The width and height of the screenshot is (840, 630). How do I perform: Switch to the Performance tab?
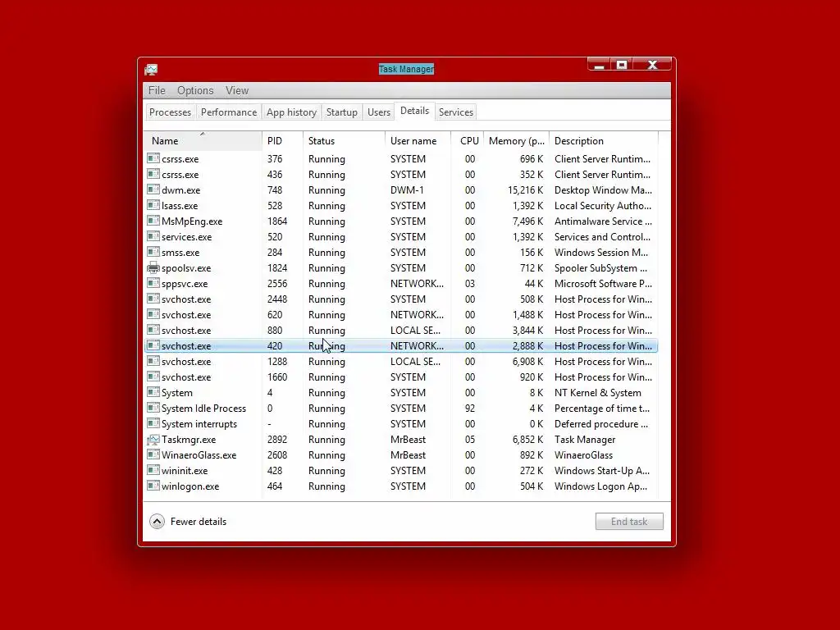[229, 112]
